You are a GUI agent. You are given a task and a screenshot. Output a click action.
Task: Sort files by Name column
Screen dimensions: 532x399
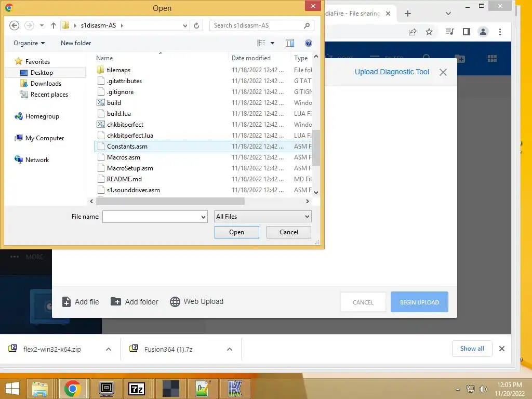coord(161,58)
